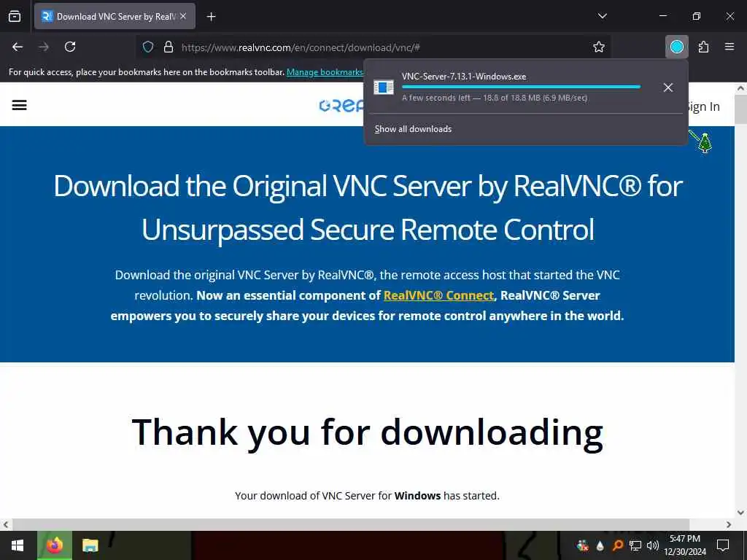Click the download progress bar
The height and width of the screenshot is (560, 747).
[521, 87]
